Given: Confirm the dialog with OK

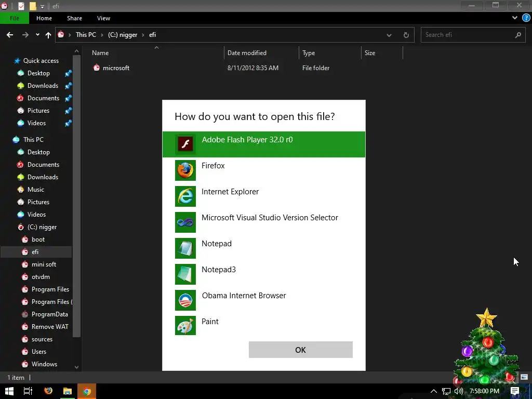Looking at the screenshot, I should [x=301, y=350].
